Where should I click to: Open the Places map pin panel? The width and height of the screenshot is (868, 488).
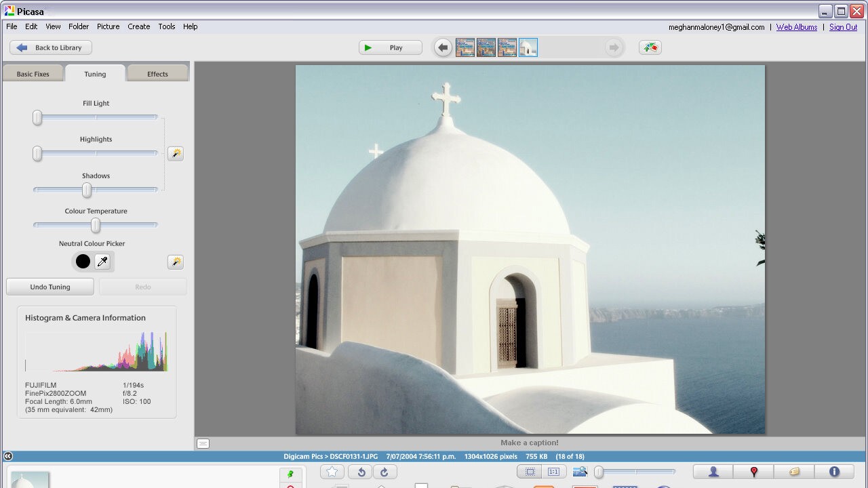coord(753,472)
